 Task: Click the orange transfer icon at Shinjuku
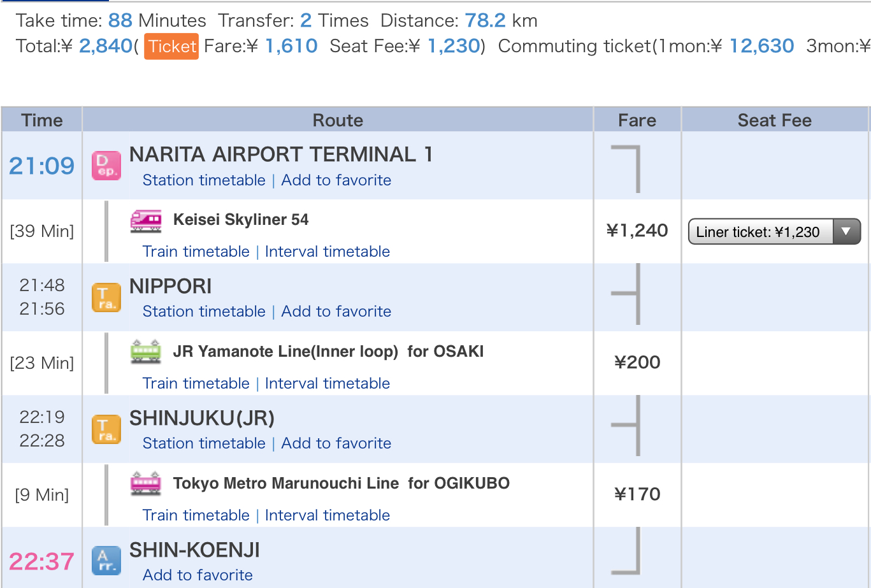pyautogui.click(x=106, y=429)
